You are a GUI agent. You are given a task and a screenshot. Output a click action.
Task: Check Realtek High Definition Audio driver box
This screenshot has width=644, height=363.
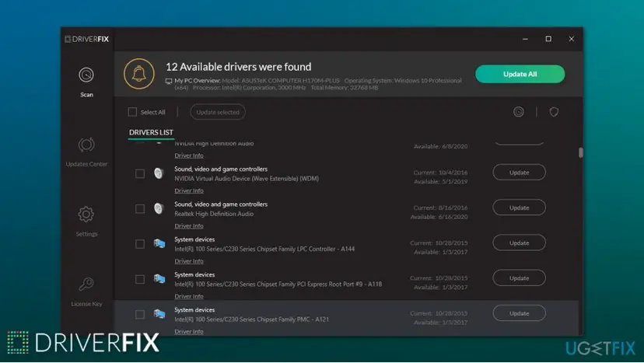point(140,209)
